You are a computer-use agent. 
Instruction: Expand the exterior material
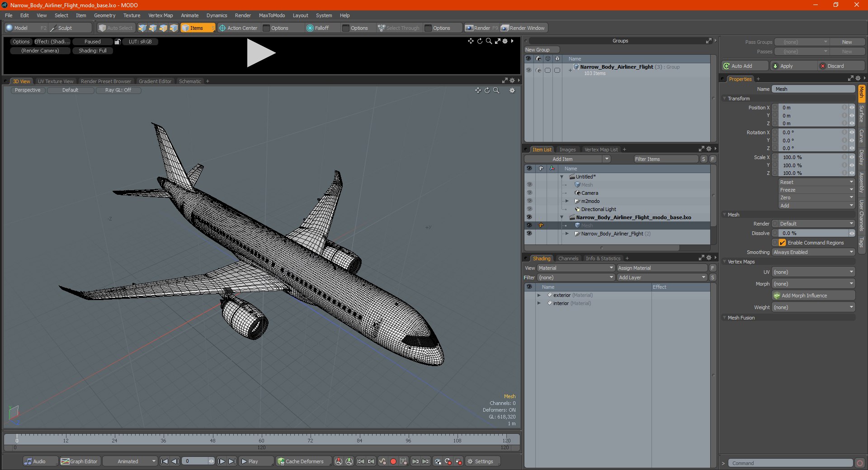point(539,295)
